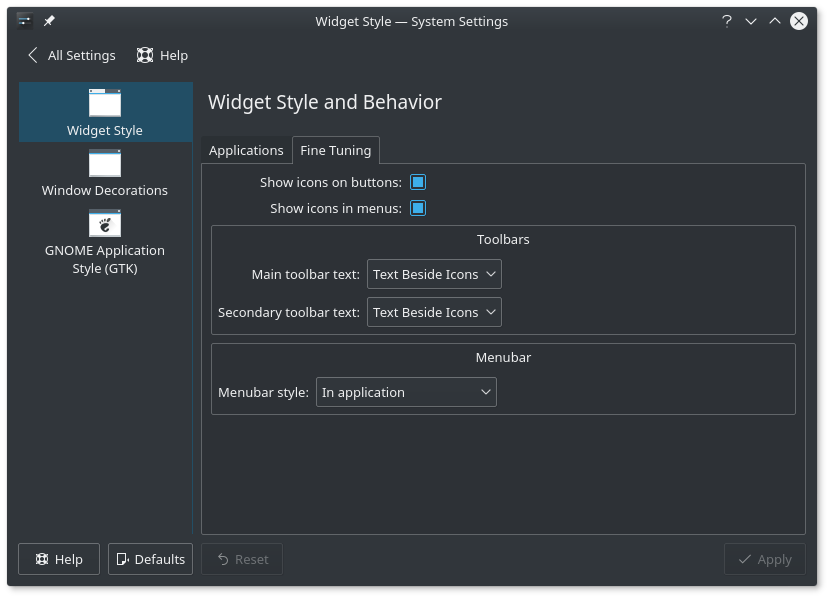Click the Help icon in the toolbar

tap(145, 55)
